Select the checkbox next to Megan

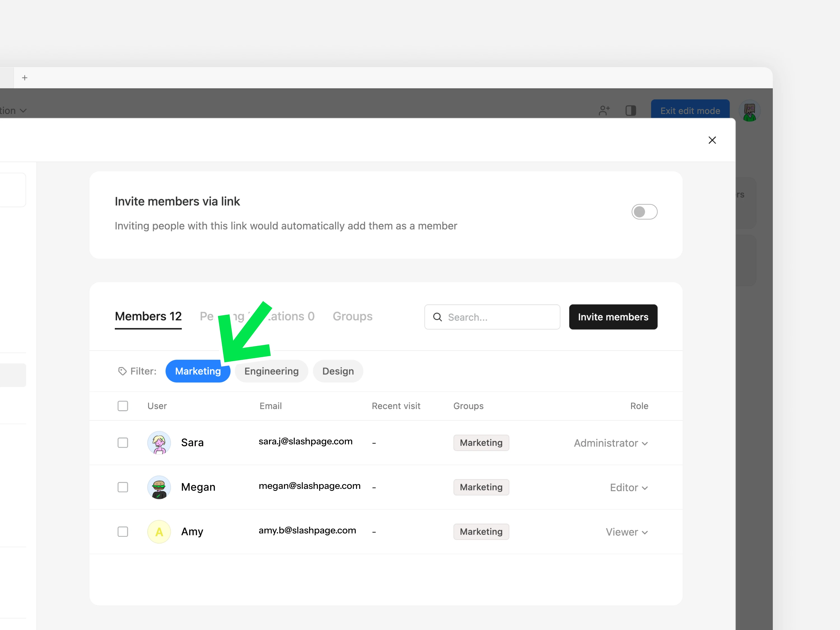pos(123,487)
